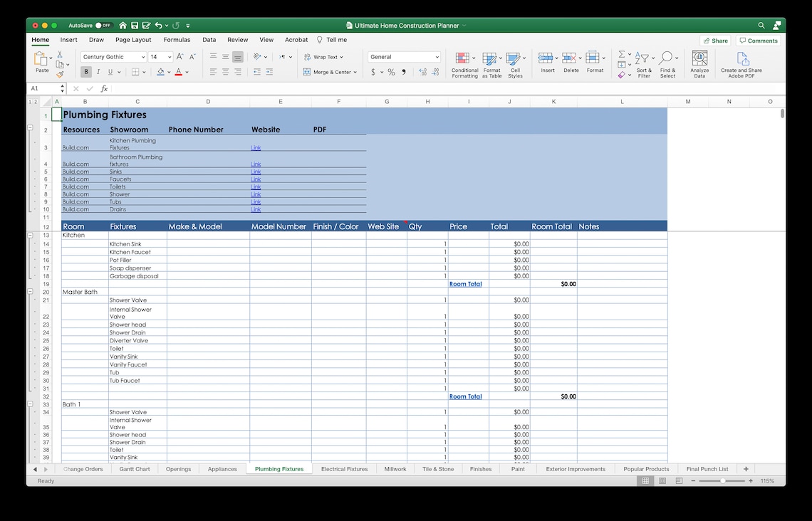Viewport: 812px width, 521px height.
Task: Open the Insert ribbon tab
Action: (68, 40)
